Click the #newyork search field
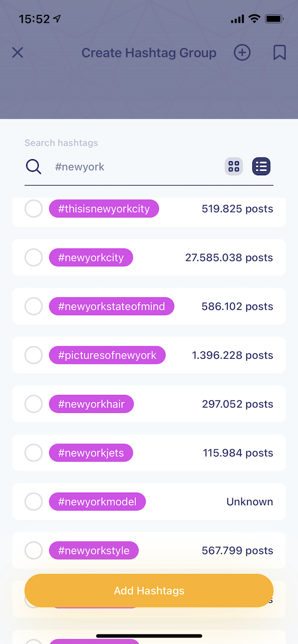The width and height of the screenshot is (298, 644). tap(134, 167)
